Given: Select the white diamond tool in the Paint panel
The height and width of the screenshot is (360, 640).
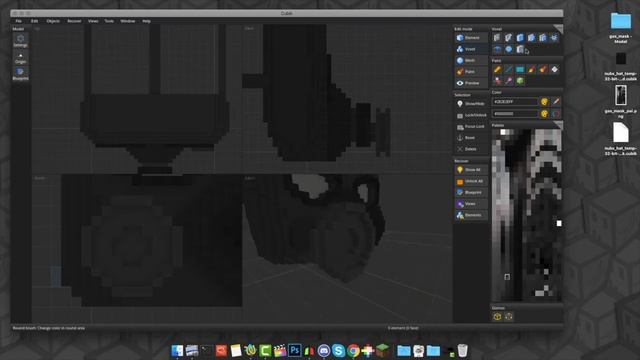Looking at the screenshot, I should [554, 69].
